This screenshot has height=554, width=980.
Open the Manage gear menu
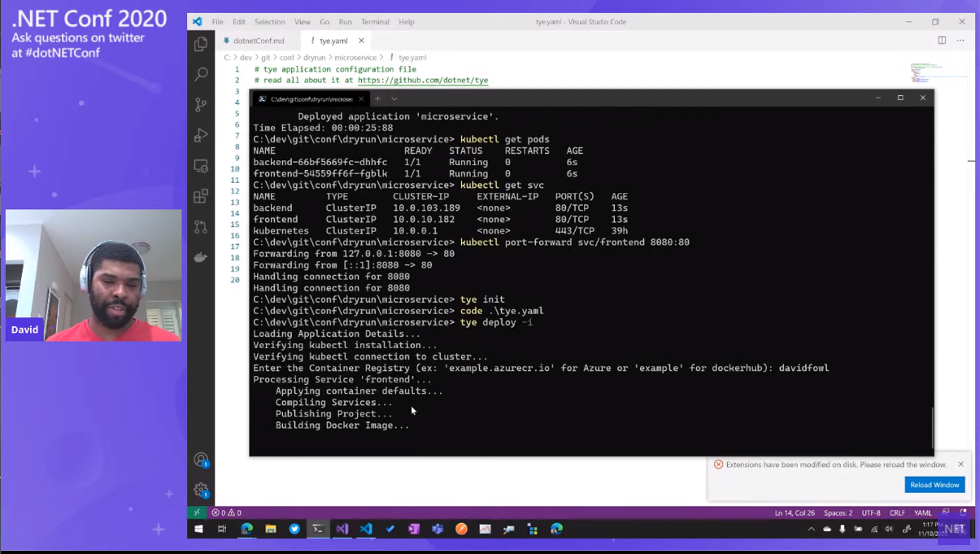pyautogui.click(x=201, y=490)
